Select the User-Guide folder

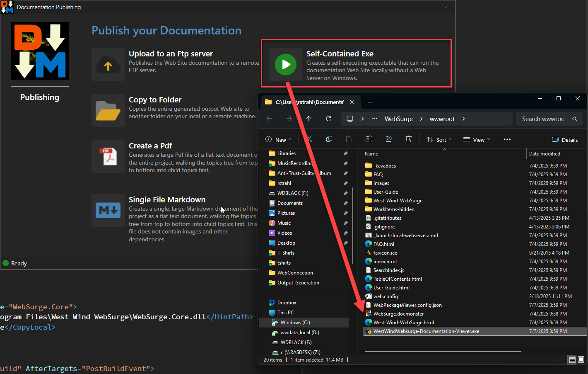[x=386, y=192]
